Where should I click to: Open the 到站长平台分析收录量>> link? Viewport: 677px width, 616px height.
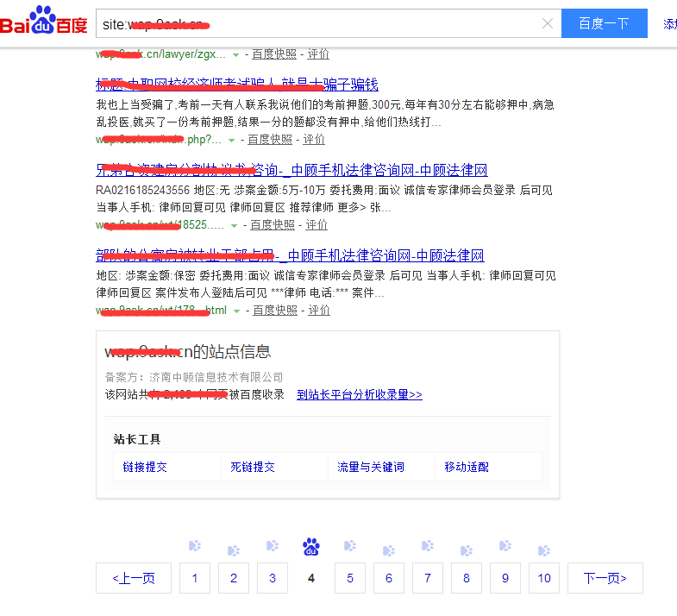(x=360, y=394)
